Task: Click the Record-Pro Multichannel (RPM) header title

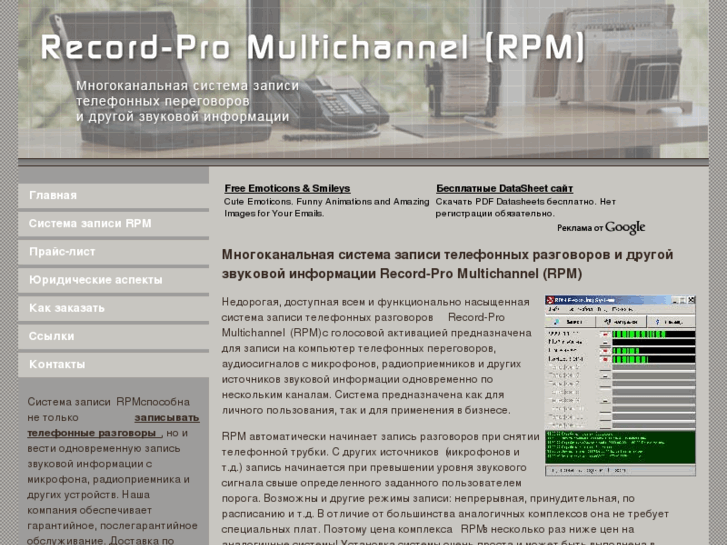Action: click(314, 47)
